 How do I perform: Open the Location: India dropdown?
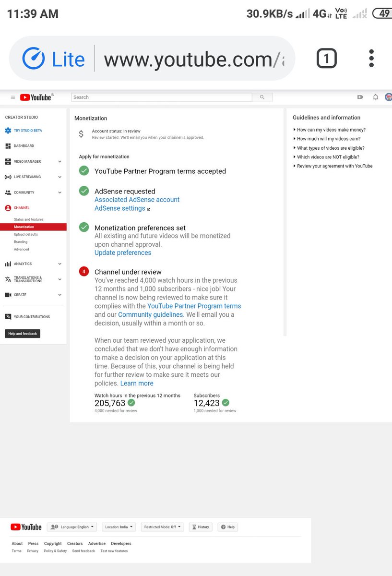(x=119, y=527)
